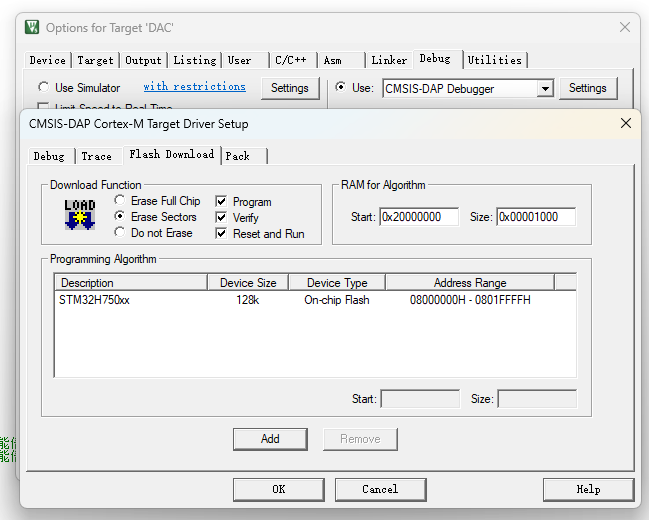Screen dimensions: 649x520
Task: Open the Target tab in Options
Action: click(96, 60)
